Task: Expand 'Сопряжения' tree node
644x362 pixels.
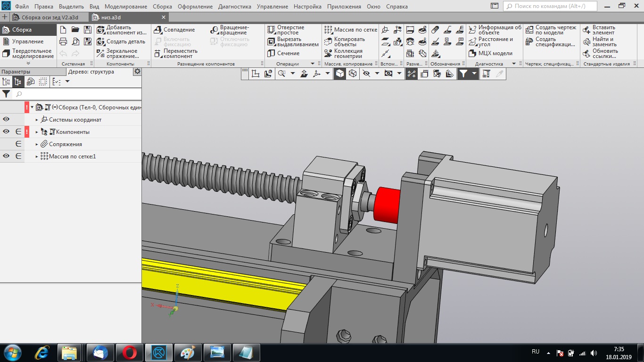Action: point(37,144)
